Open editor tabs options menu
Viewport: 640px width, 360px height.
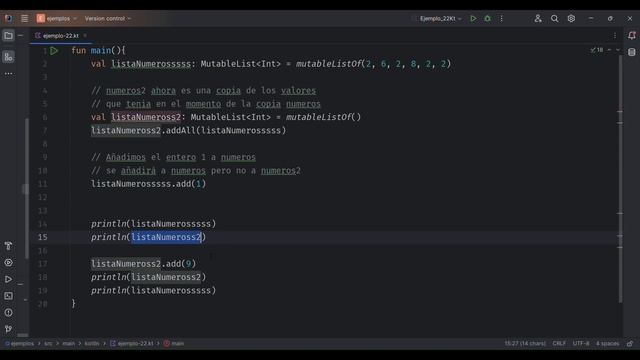[x=615, y=36]
